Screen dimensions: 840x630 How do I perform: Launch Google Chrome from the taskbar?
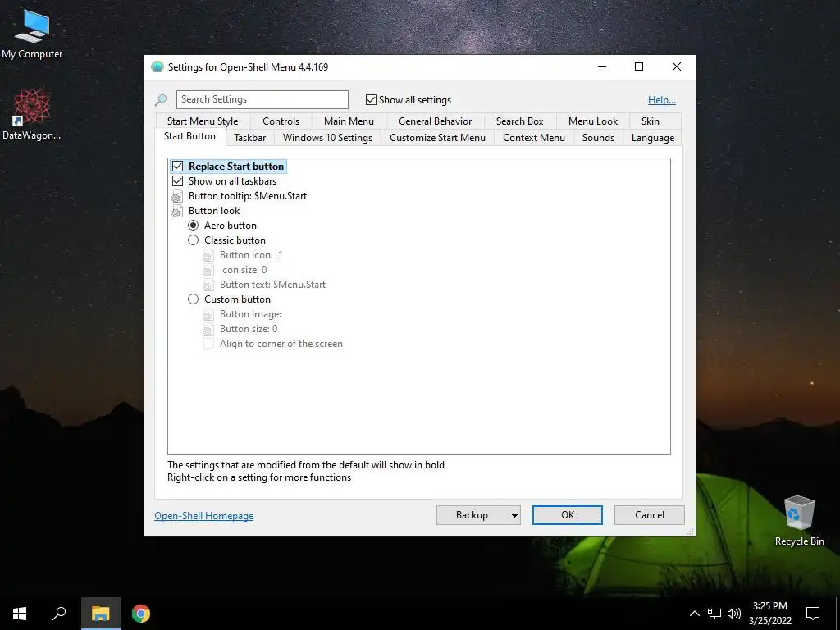(x=141, y=614)
